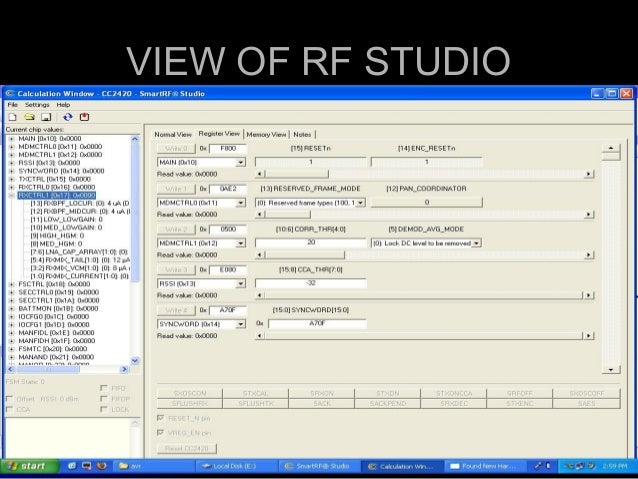Refresh chip values with the blue arrows icon
Viewport: 638px width, 479px height.
click(x=68, y=117)
